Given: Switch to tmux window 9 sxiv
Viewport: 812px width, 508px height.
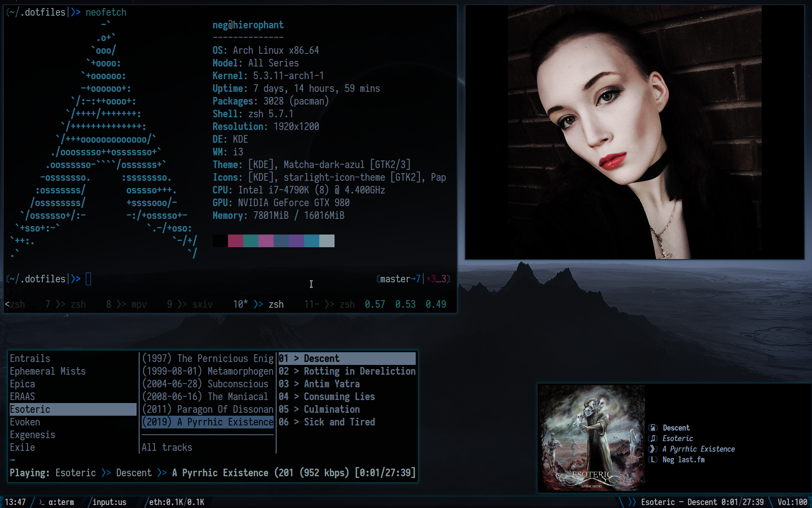Looking at the screenshot, I should (x=190, y=304).
